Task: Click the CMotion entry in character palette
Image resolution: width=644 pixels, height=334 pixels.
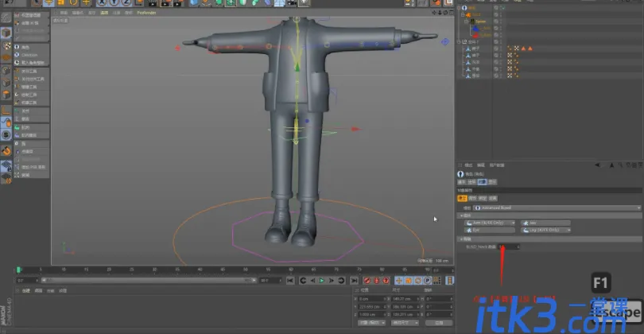Action: [32, 55]
